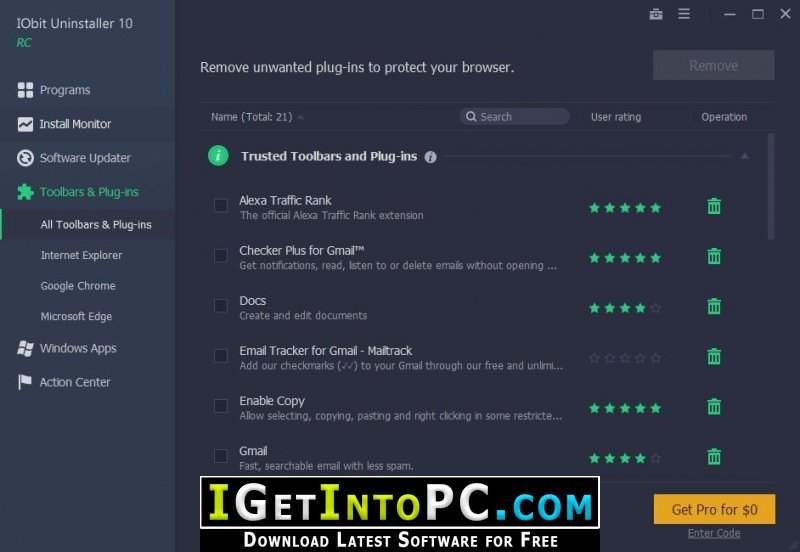Click Enable Copy five-star rating
The height and width of the screenshot is (552, 800).
tap(625, 408)
